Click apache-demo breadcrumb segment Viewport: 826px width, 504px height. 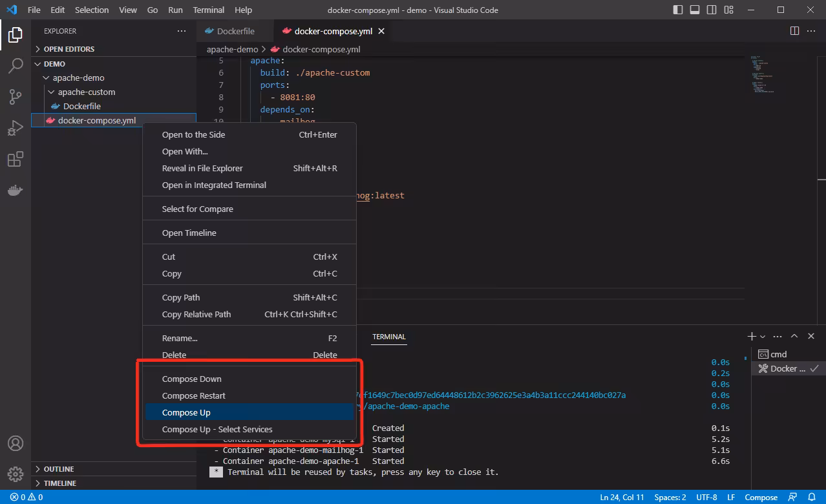coord(232,49)
